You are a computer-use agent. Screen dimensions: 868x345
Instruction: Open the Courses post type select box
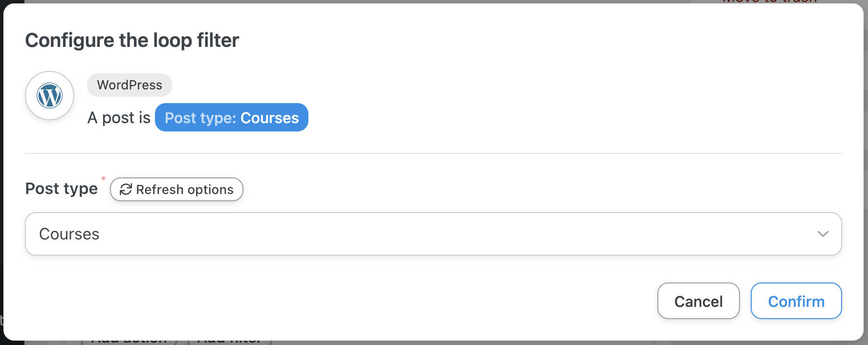[433, 234]
